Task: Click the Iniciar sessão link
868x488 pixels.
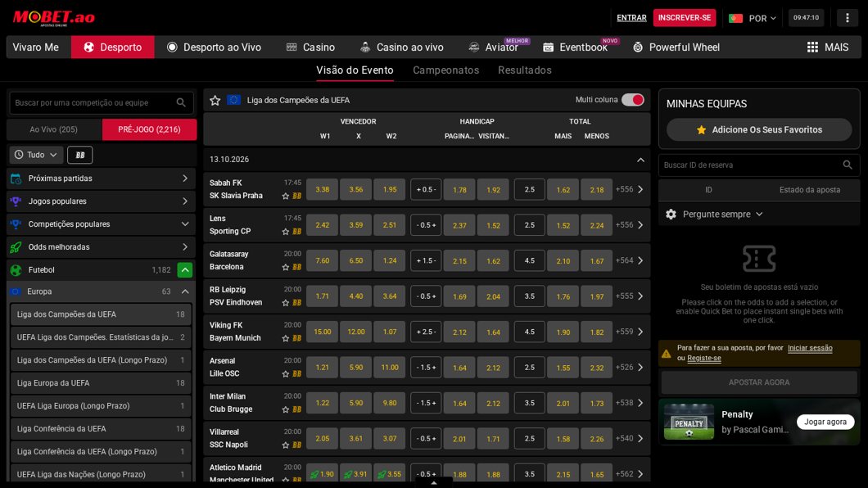Action: click(x=810, y=348)
